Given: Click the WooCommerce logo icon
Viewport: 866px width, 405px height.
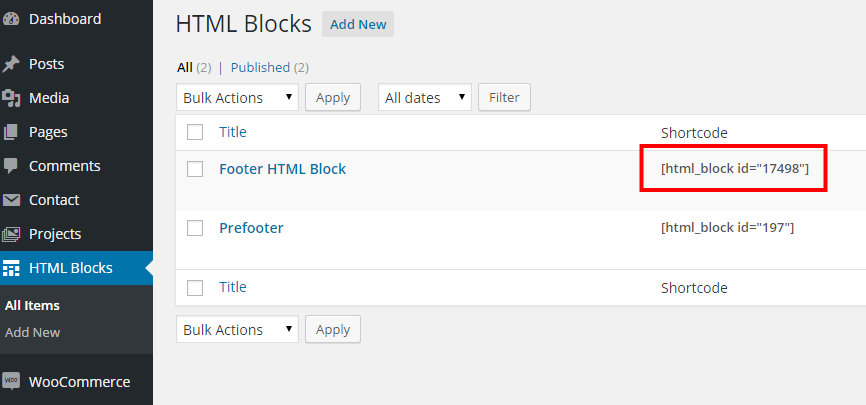Looking at the screenshot, I should [x=11, y=381].
